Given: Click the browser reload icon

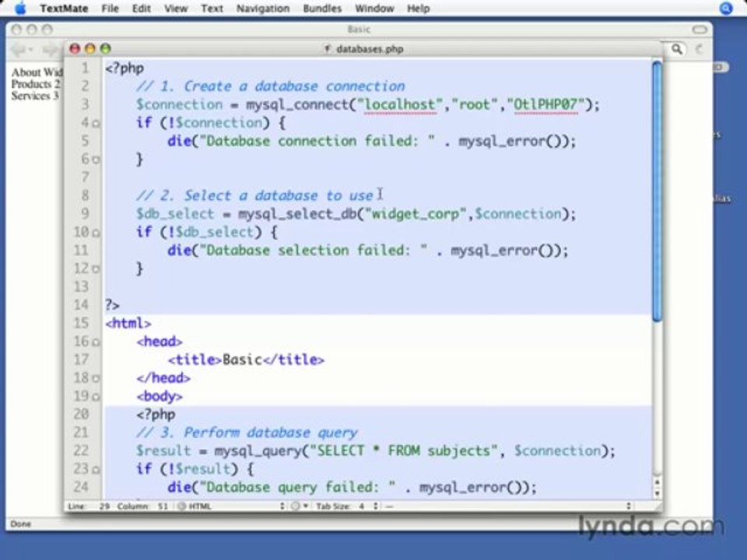Looking at the screenshot, I should point(700,48).
